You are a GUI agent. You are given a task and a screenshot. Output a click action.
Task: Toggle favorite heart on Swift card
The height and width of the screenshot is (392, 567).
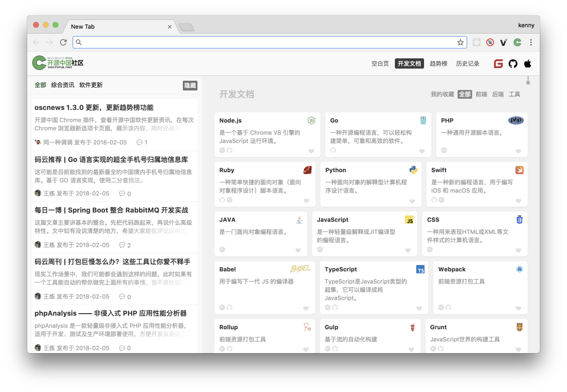(x=518, y=201)
